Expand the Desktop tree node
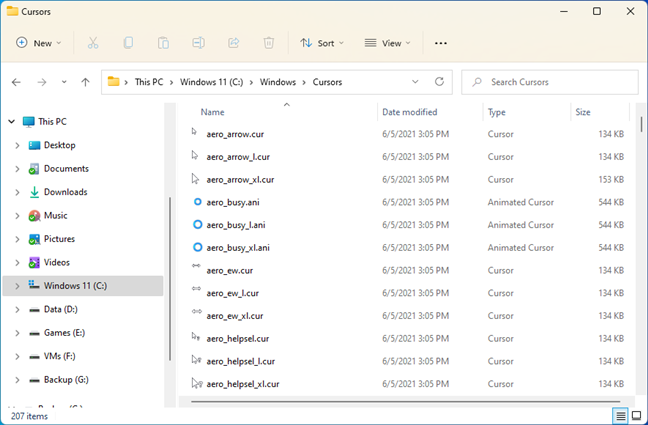The width and height of the screenshot is (648, 425). click(17, 146)
